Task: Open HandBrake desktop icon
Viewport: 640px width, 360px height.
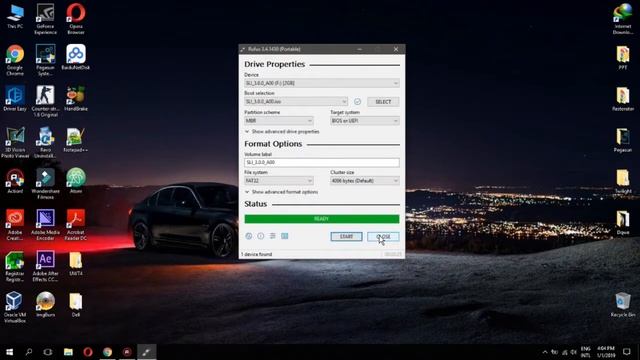Action: point(76,98)
